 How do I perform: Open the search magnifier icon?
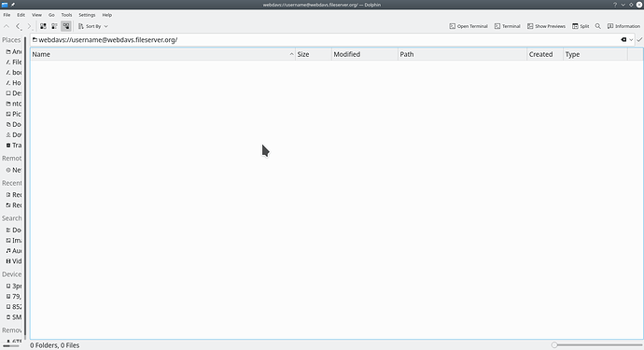pyautogui.click(x=598, y=26)
